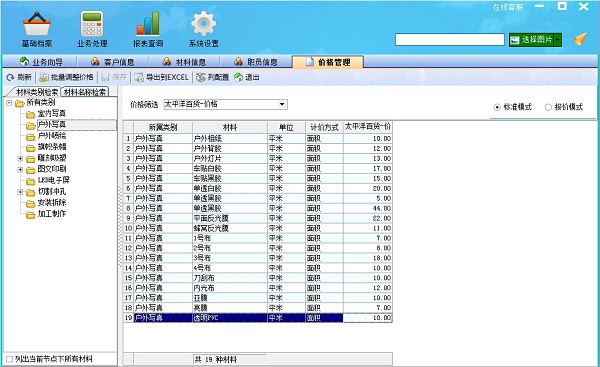
Task: Select the 车贴白胶 material cell
Action: click(x=230, y=168)
